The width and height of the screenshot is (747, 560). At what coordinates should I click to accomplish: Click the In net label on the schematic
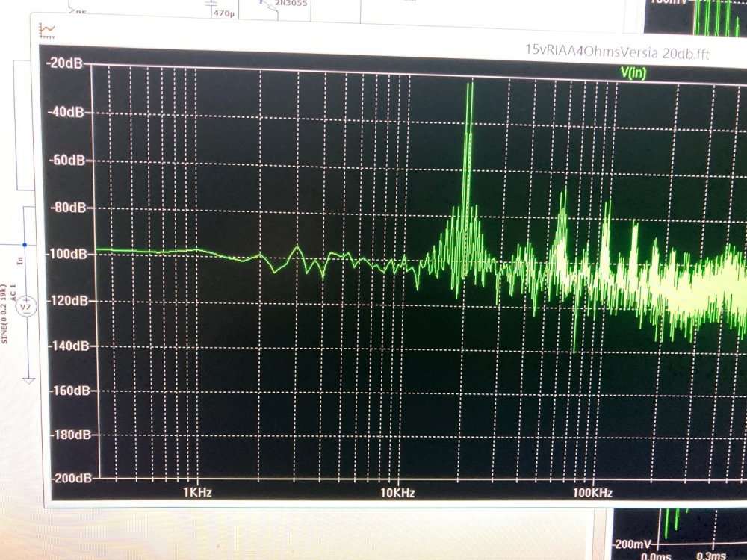(x=20, y=260)
